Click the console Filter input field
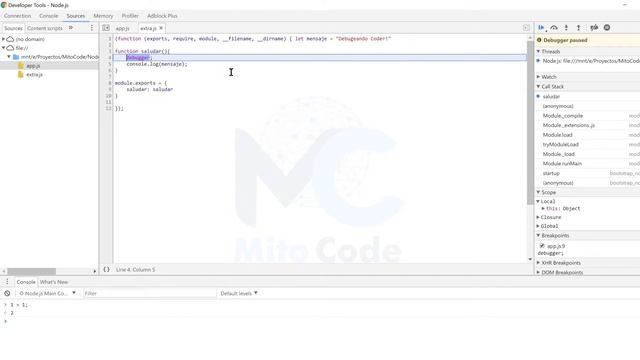This screenshot has height=360, width=640. pyautogui.click(x=149, y=293)
